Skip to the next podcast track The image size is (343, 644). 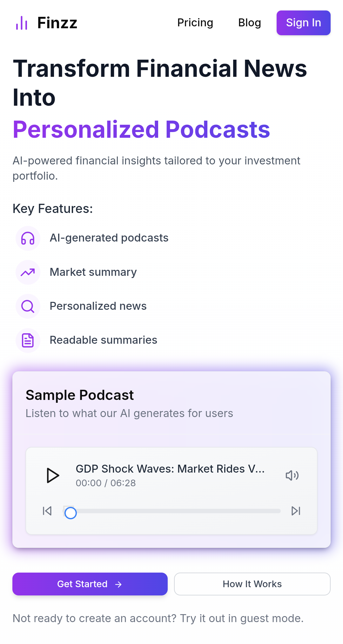[296, 511]
